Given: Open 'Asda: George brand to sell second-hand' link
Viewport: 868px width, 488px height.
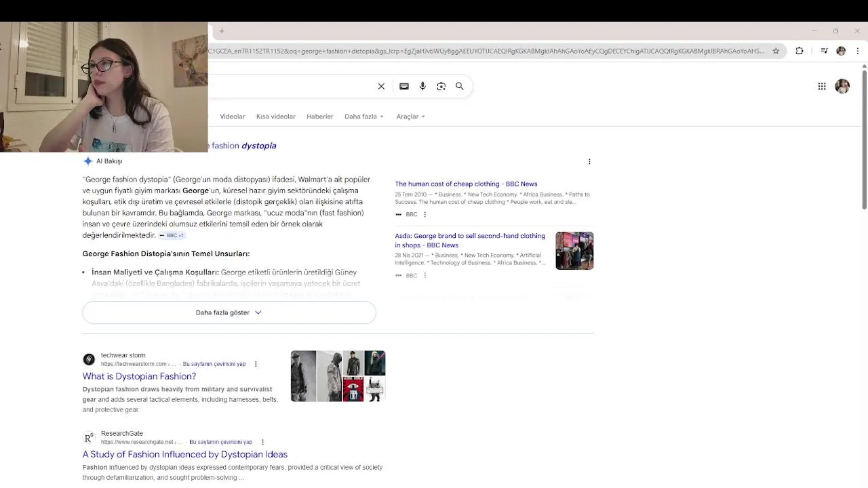Looking at the screenshot, I should coord(470,241).
